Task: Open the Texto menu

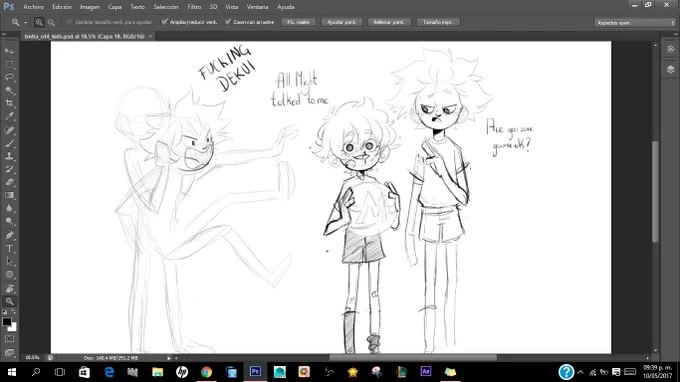Action: [x=137, y=7]
